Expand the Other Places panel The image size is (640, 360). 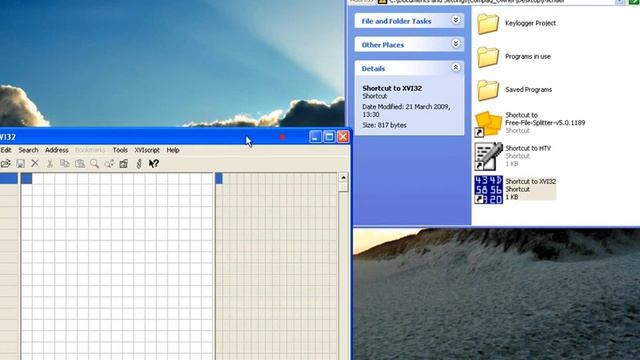point(456,44)
